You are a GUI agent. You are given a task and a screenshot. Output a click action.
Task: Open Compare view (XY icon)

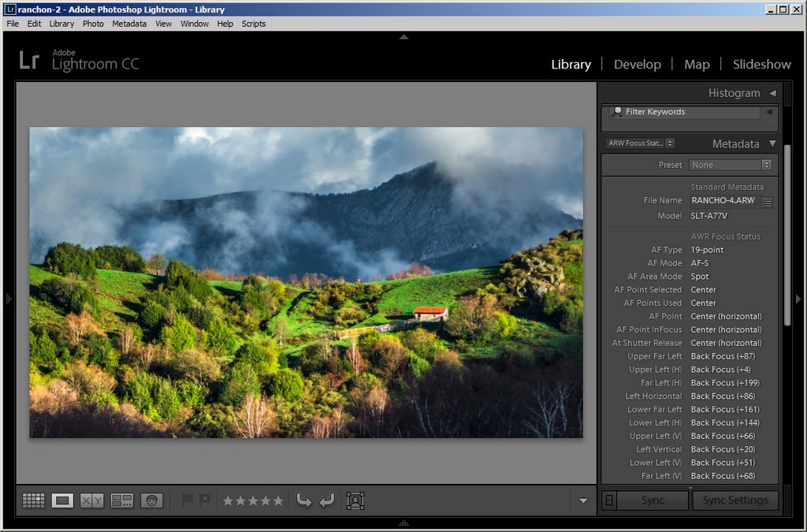pyautogui.click(x=92, y=500)
